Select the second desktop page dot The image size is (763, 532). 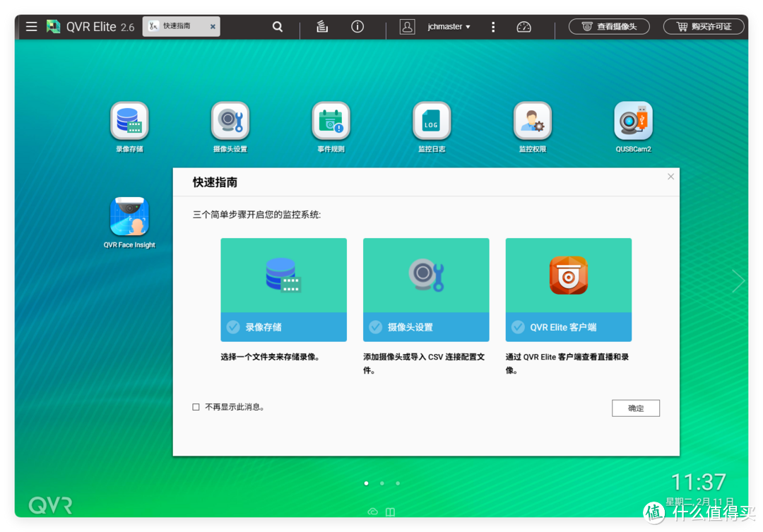click(382, 483)
